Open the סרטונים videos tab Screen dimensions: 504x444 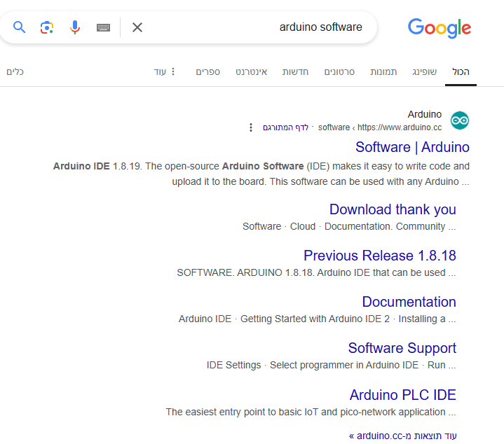(x=339, y=71)
